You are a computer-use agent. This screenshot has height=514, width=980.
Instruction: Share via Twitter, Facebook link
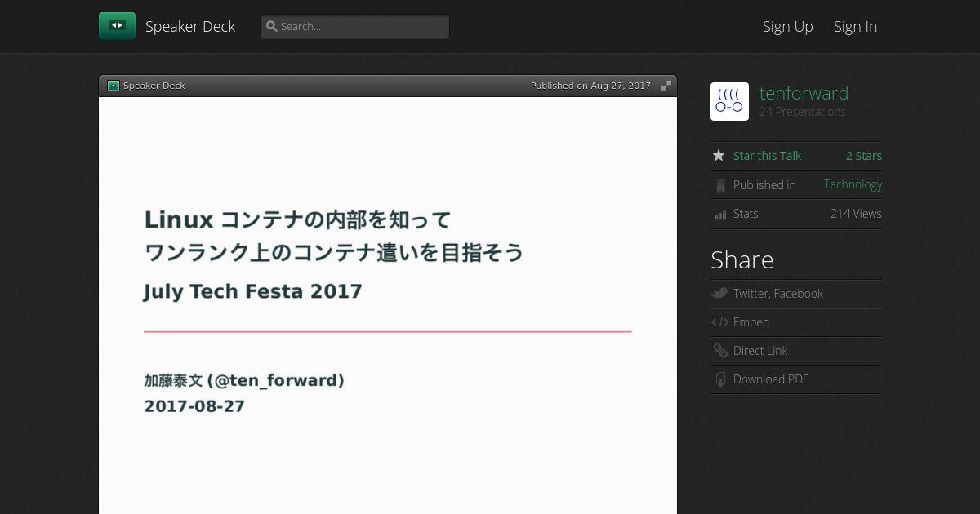click(778, 294)
